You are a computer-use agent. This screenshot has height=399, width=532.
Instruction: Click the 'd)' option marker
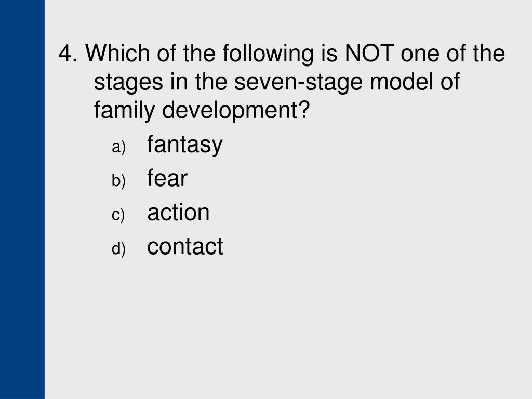point(118,248)
